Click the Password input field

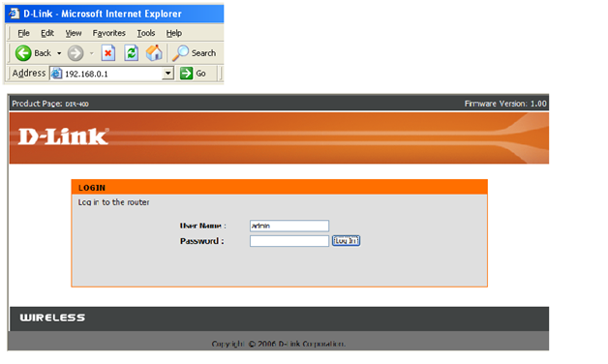pos(289,241)
